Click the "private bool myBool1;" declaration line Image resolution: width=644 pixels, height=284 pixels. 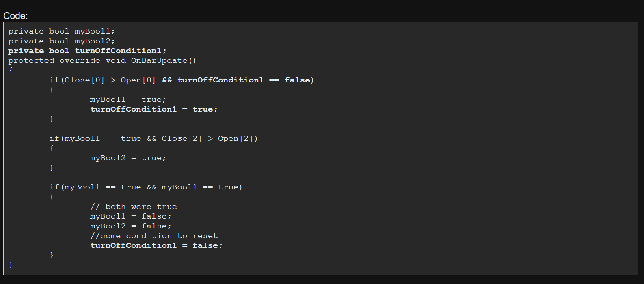click(x=61, y=31)
